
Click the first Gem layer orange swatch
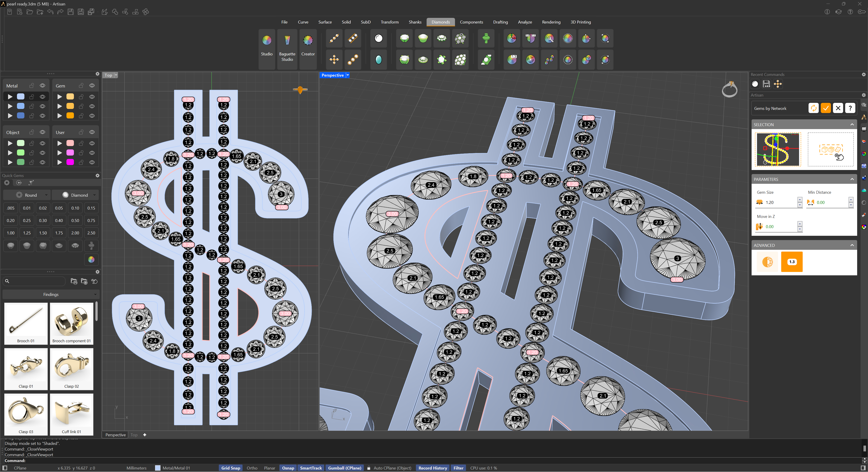[70, 97]
